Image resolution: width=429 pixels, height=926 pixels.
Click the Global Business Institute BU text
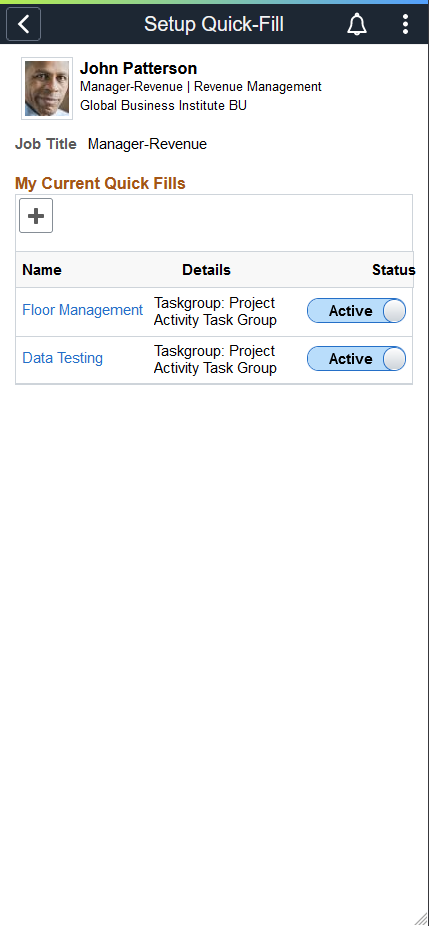point(164,106)
